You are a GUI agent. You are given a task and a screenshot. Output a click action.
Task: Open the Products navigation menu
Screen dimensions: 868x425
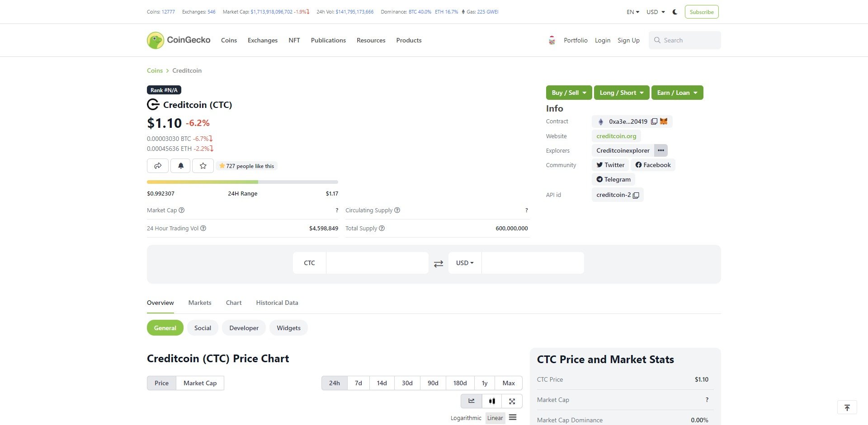coord(409,40)
